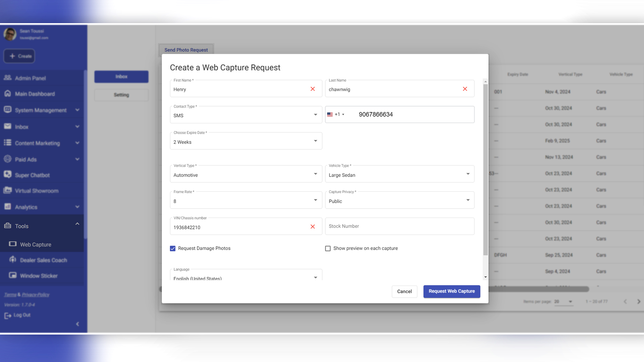Clear the First Name field with red X

313,89
